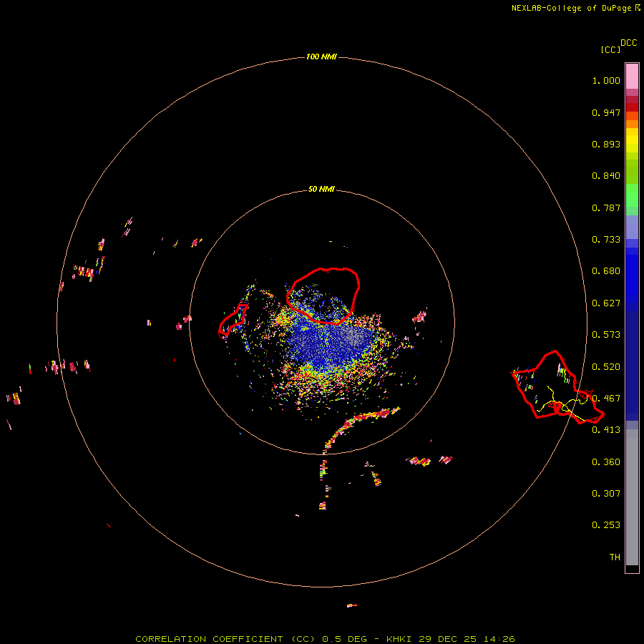Screen dimensions: 644x644
Task: Click the TH threshold label on scale
Action: click(615, 557)
